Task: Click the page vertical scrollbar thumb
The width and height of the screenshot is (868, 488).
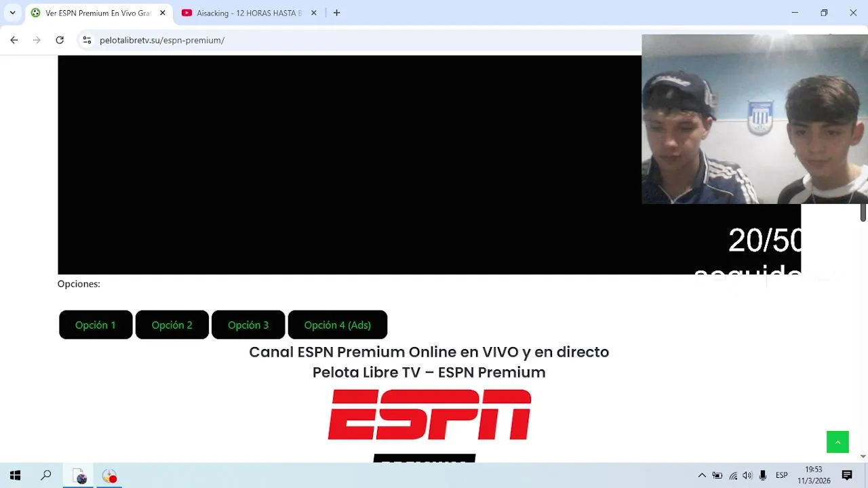Action: (x=863, y=212)
